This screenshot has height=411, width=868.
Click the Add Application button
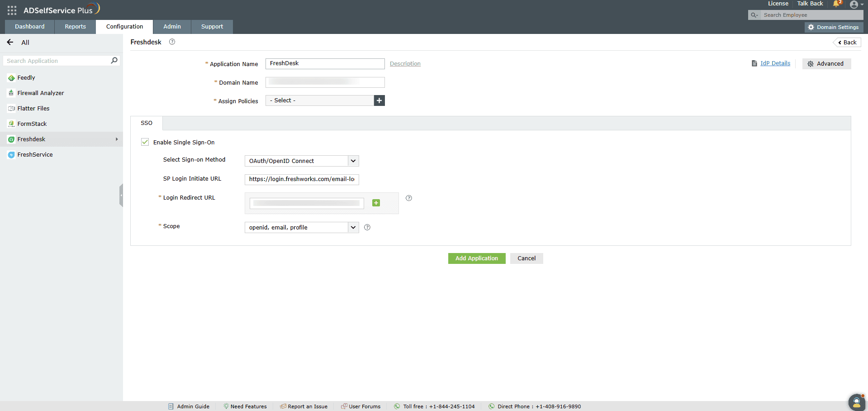coord(476,258)
